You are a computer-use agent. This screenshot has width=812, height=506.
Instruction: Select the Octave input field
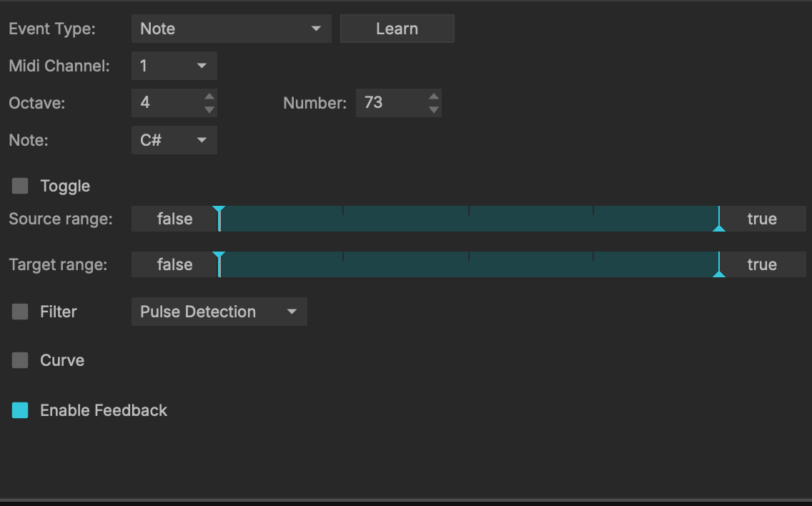[164, 103]
